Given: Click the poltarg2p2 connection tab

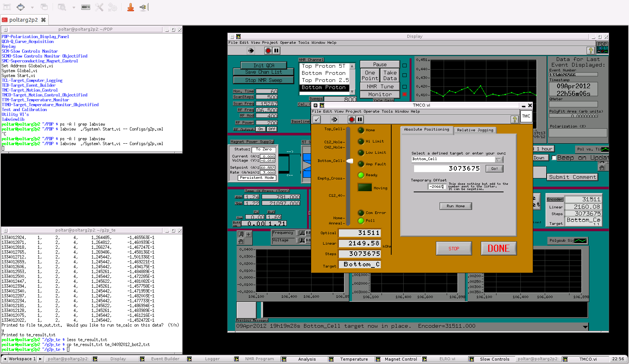Looking at the screenshot, I should pyautogui.click(x=24, y=20).
